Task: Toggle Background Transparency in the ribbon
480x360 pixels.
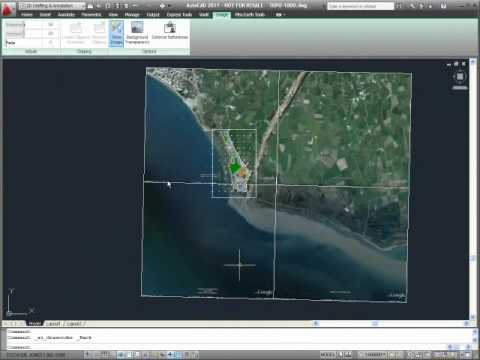Action: click(x=137, y=33)
